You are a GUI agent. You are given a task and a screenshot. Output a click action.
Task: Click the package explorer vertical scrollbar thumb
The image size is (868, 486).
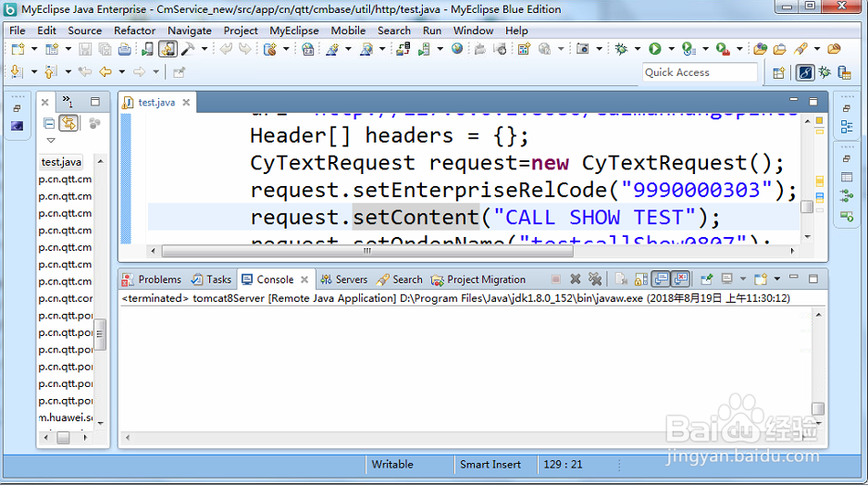click(100, 334)
